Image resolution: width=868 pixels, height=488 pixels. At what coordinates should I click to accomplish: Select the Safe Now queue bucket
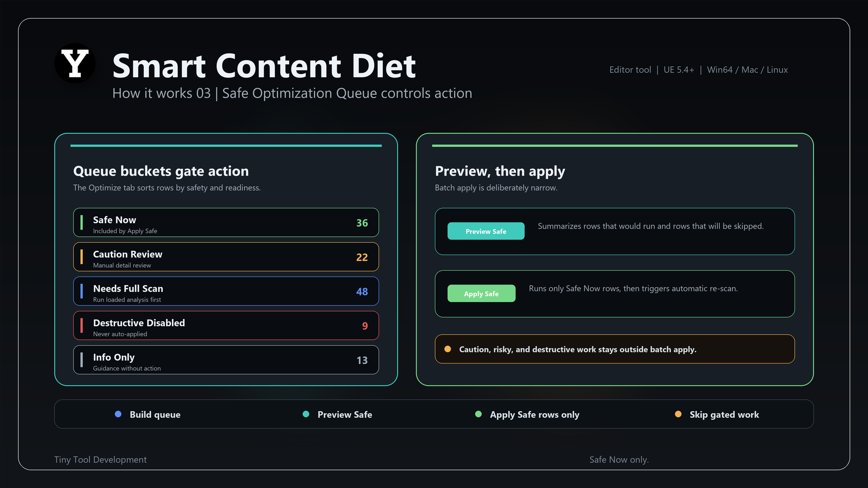click(x=226, y=222)
